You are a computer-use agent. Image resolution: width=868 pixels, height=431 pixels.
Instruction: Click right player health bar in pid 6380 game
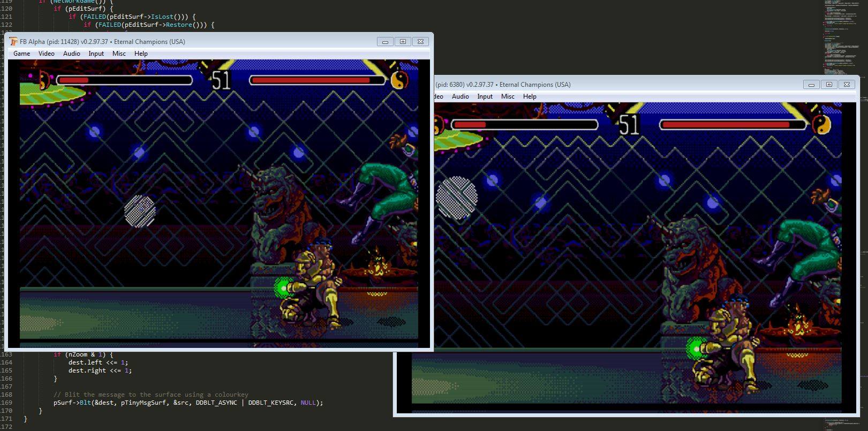(733, 124)
